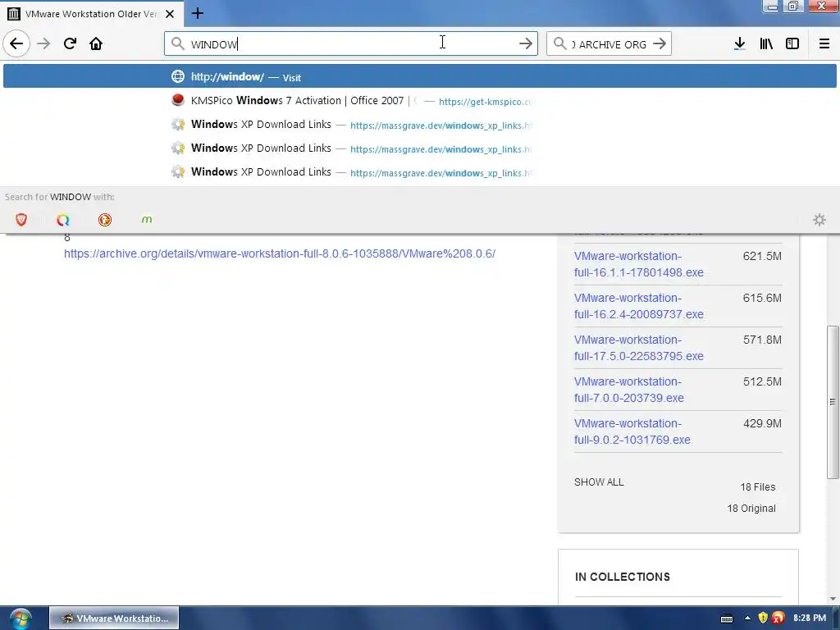Select the second Windows XP Download Links suggestion
This screenshot has width=840, height=630.
[x=419, y=148]
